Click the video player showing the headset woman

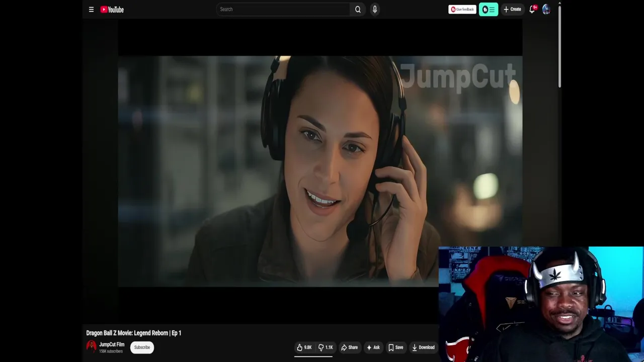point(320,171)
